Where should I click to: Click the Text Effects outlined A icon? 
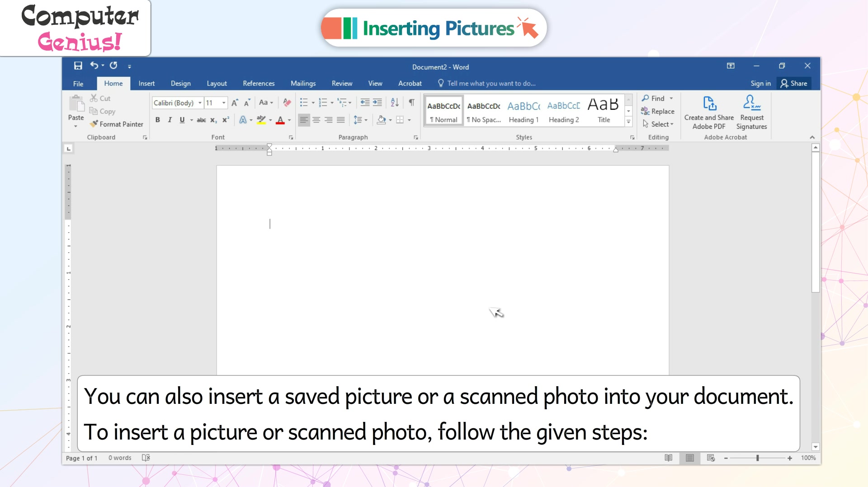pos(243,120)
